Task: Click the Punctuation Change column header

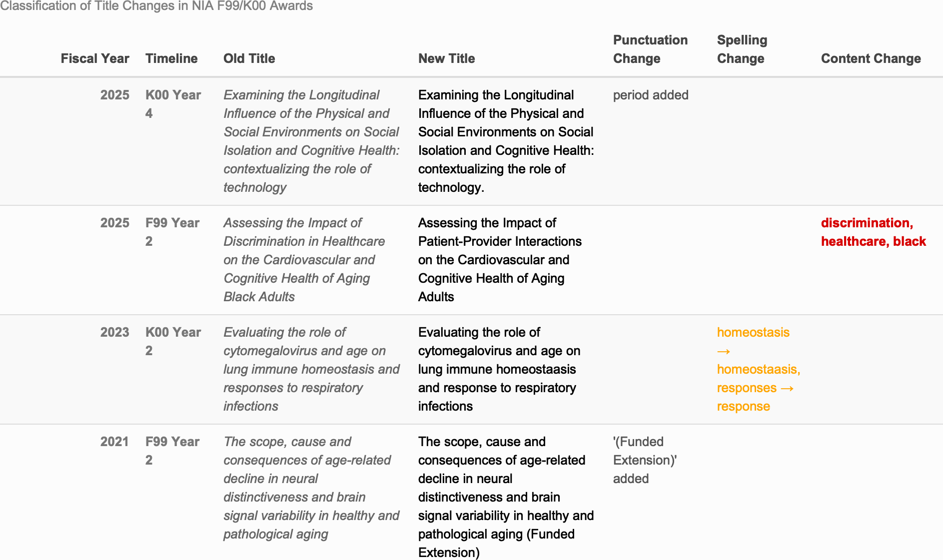Action: (650, 49)
